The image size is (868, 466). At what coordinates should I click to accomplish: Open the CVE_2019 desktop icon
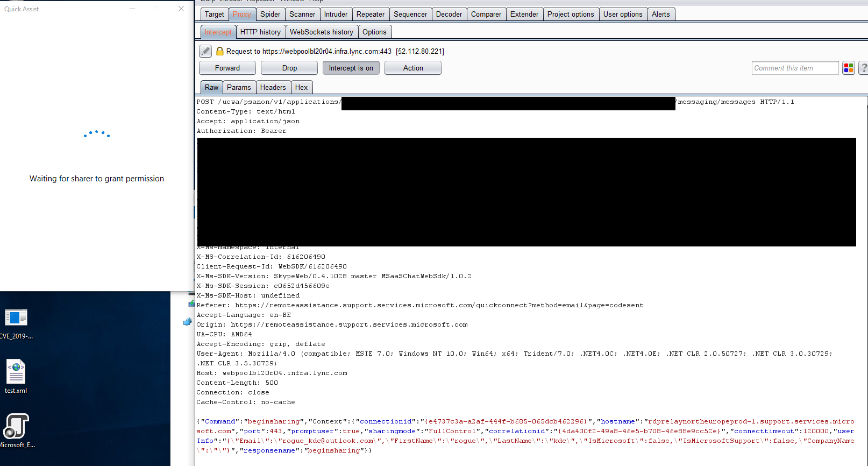(x=16, y=324)
